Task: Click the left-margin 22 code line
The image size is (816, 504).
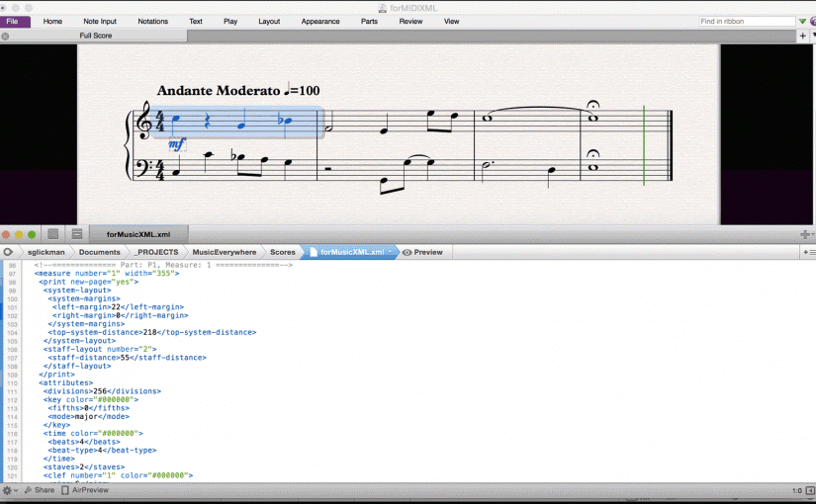Action: [x=118, y=307]
